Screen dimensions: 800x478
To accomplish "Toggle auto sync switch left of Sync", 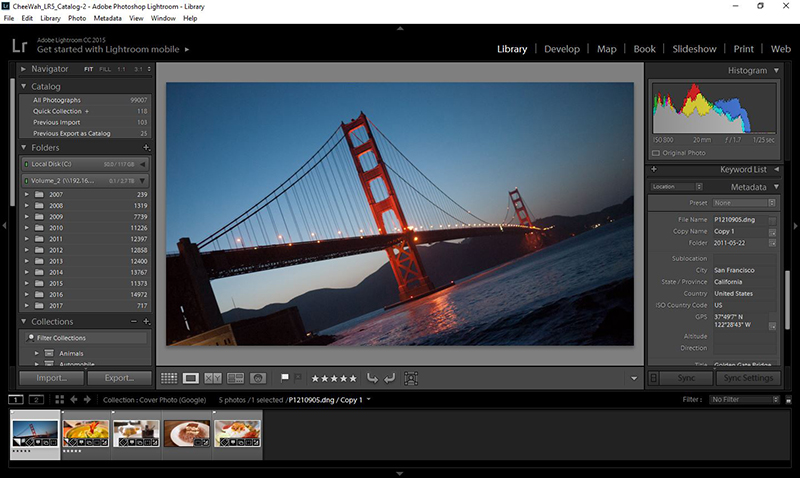I will (x=653, y=378).
